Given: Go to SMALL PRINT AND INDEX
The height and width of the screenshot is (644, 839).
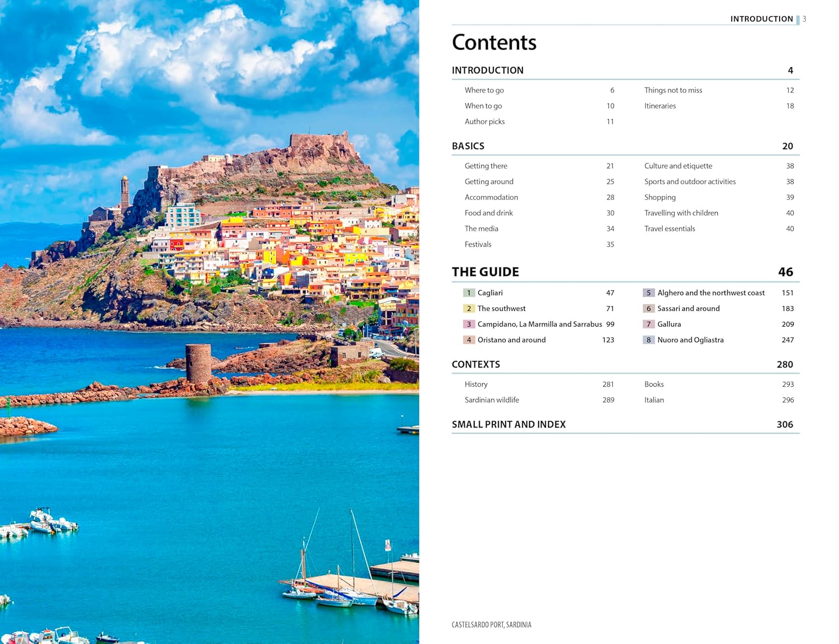Looking at the screenshot, I should click(508, 425).
